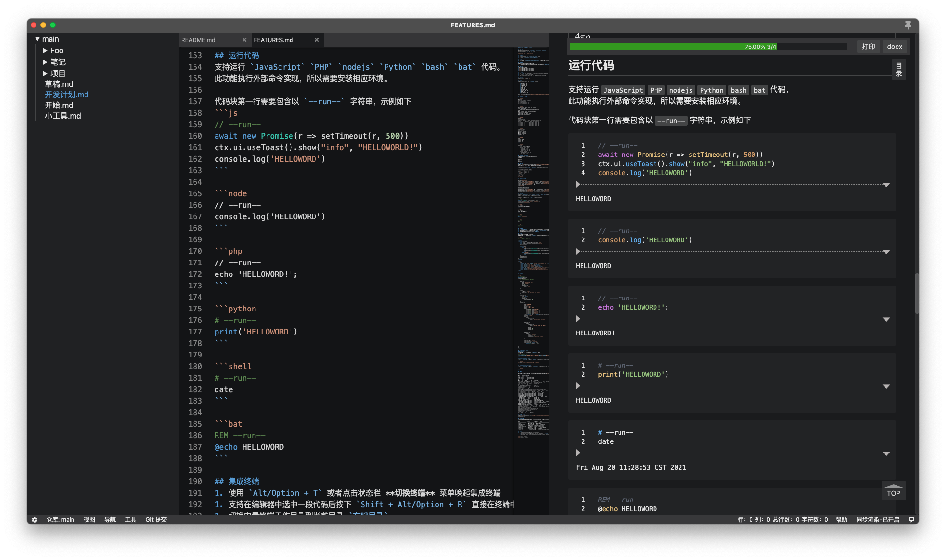This screenshot has height=560, width=946.
Task: Click JavaScript code tag in preview
Action: [623, 90]
